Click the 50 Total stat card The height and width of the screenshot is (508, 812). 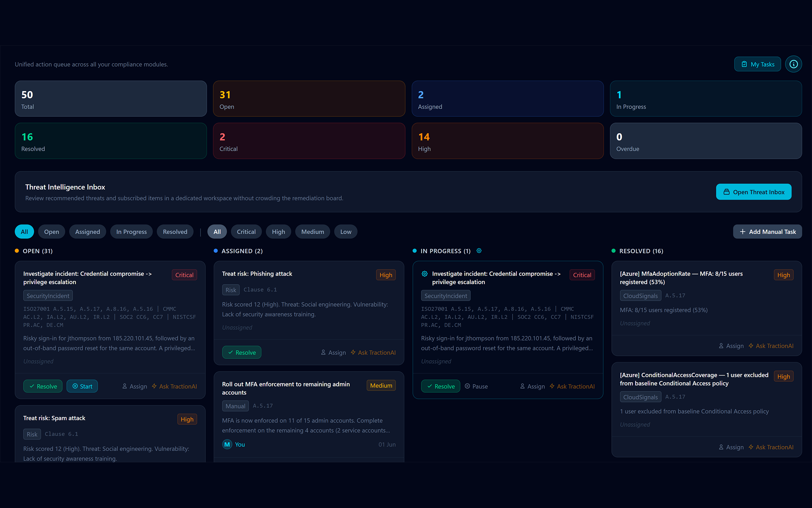pyautogui.click(x=111, y=99)
